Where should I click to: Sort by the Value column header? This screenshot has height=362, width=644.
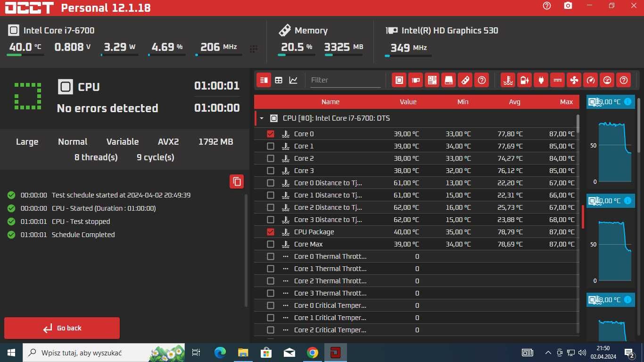[408, 102]
